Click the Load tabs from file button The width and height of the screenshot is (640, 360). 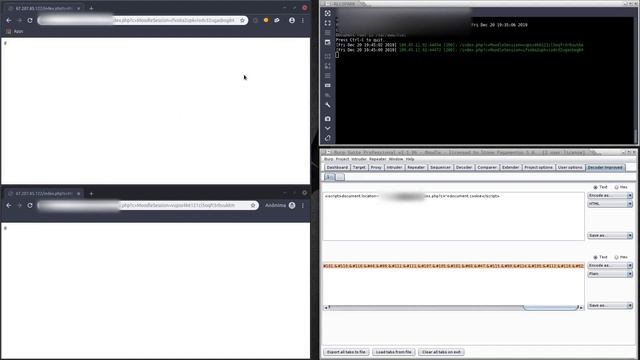(x=393, y=352)
